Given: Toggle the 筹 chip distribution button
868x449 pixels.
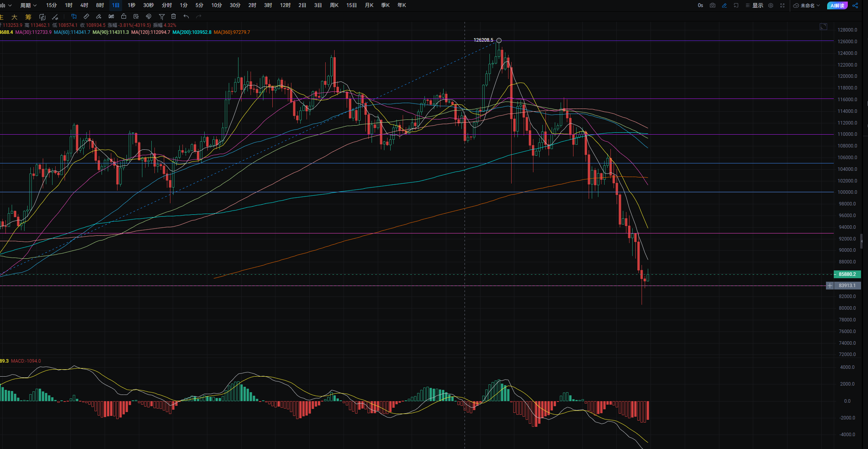Looking at the screenshot, I should pos(28,17).
